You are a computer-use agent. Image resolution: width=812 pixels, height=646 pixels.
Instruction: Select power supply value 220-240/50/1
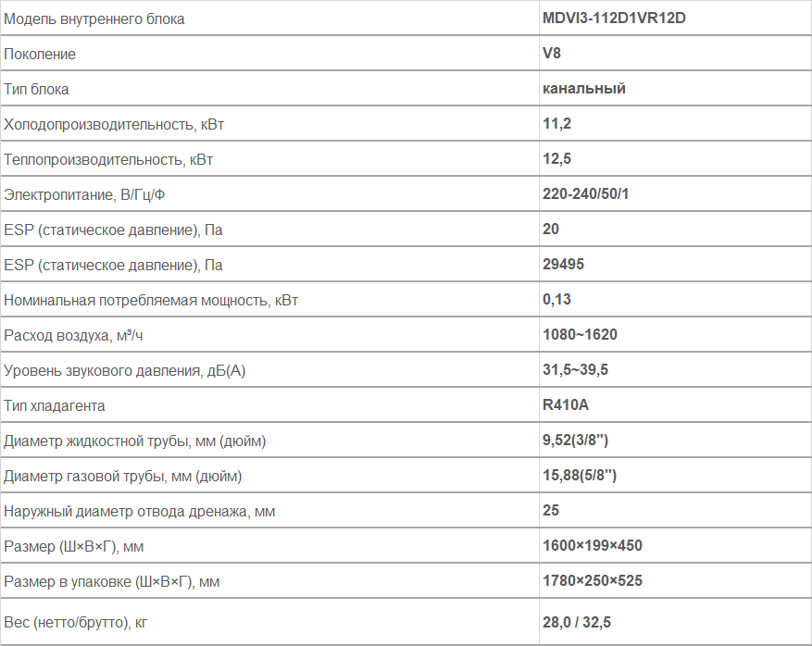585,194
